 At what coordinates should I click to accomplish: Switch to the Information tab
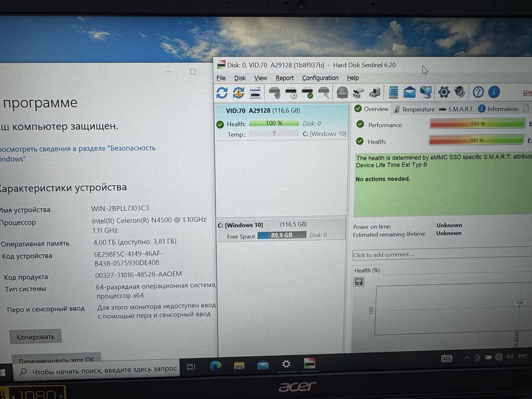(x=498, y=108)
